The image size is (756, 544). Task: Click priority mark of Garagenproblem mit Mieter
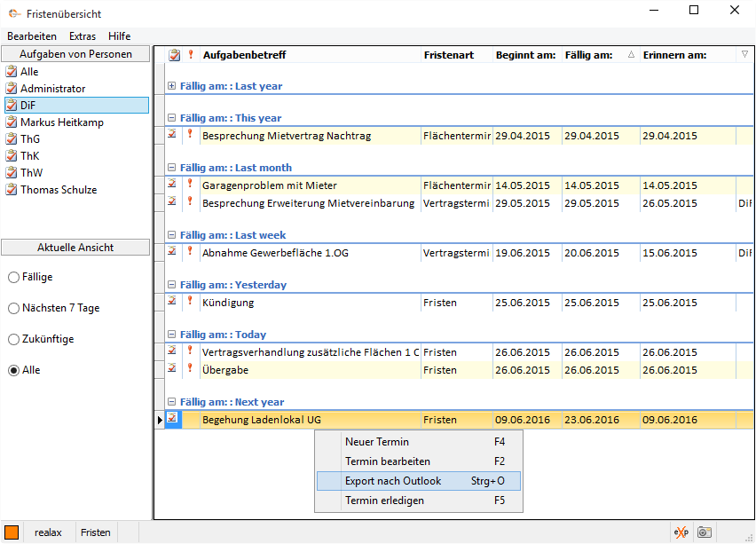(191, 184)
